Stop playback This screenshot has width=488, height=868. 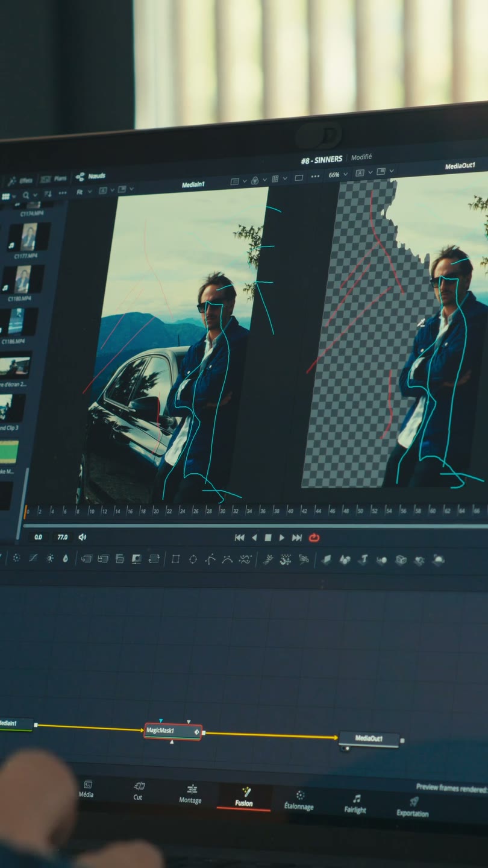(x=267, y=538)
